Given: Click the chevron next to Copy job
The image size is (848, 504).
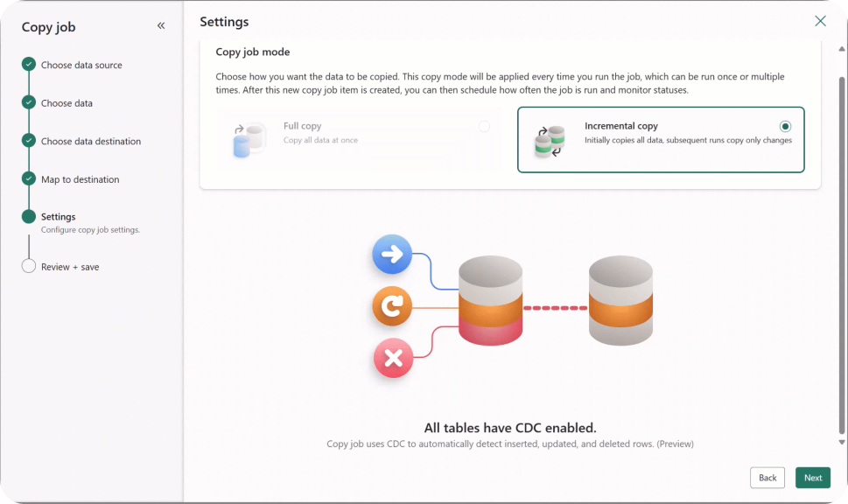Looking at the screenshot, I should tap(160, 25).
